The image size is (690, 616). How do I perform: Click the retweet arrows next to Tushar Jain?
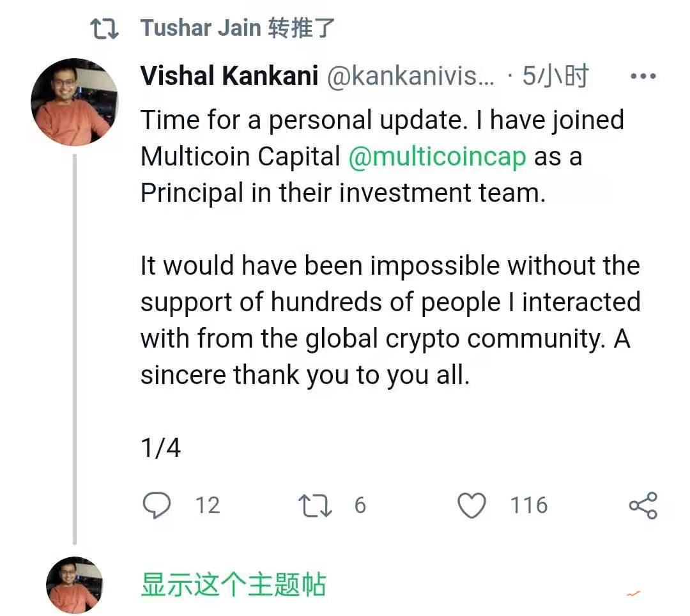tap(104, 27)
